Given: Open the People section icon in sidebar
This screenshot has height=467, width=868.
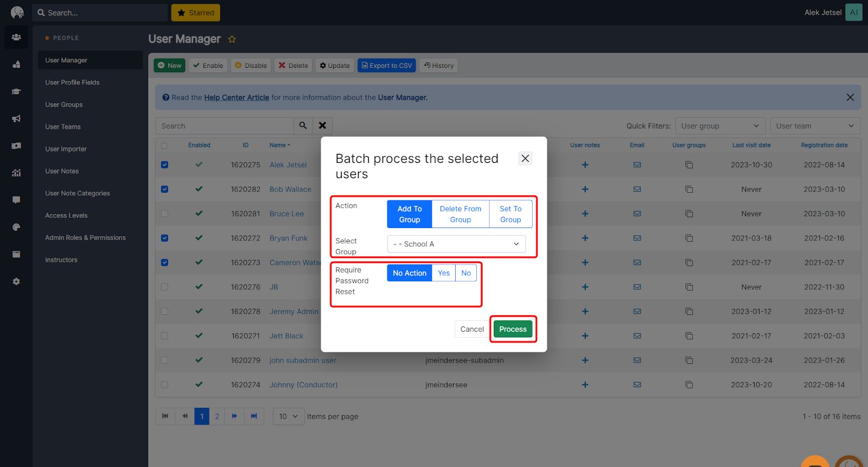Looking at the screenshot, I should pos(16,37).
